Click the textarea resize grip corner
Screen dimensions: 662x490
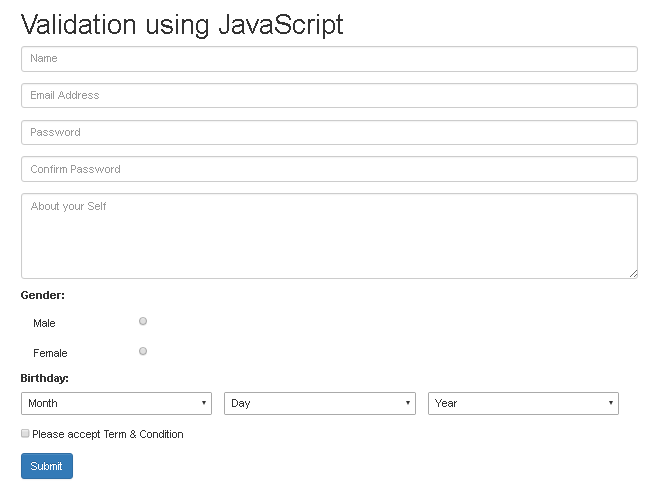(633, 274)
